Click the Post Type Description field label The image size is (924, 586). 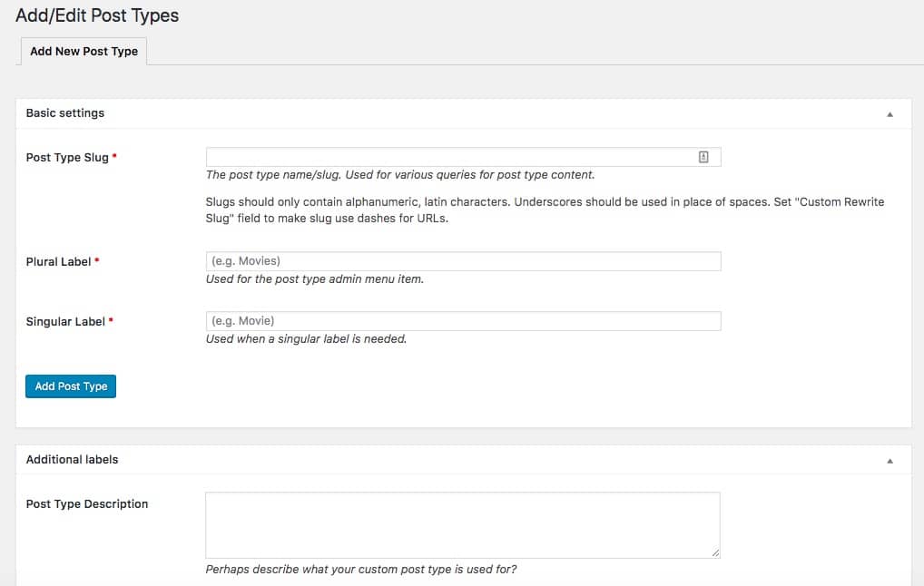86,503
